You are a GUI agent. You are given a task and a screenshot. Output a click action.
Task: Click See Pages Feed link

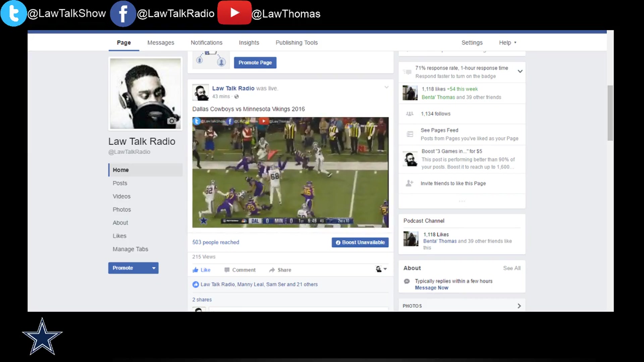pos(439,130)
